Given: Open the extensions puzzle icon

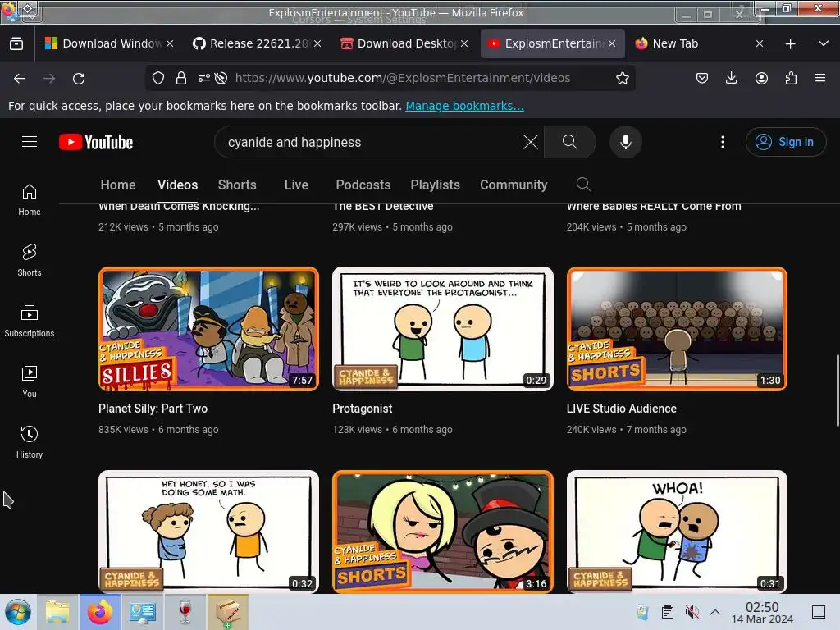Looking at the screenshot, I should [791, 78].
